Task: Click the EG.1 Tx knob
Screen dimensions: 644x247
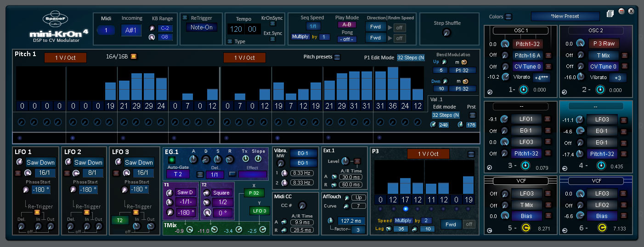Action: pos(245,159)
